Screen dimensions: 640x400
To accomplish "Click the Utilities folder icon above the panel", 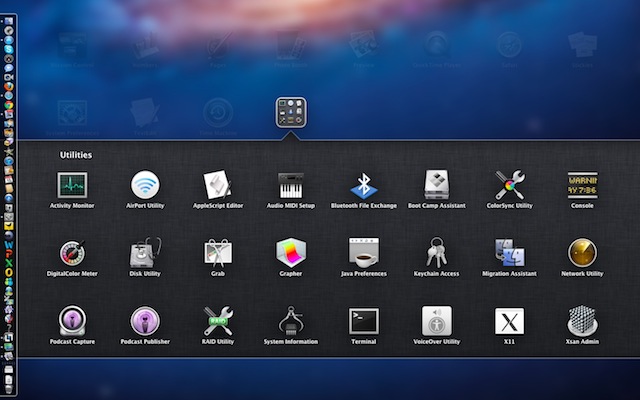I will pos(291,113).
